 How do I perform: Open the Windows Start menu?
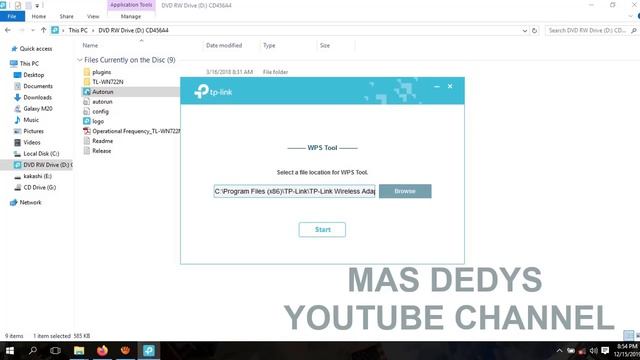click(10, 351)
